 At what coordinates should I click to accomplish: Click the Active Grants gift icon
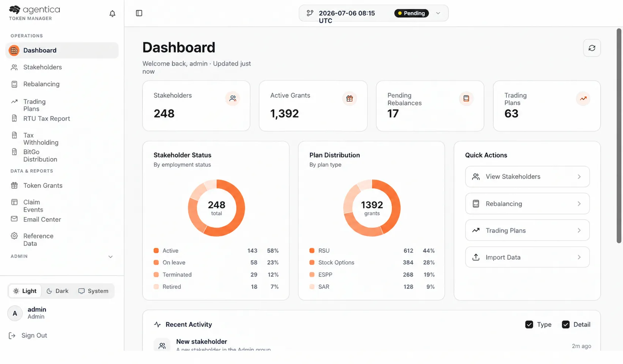pos(350,99)
